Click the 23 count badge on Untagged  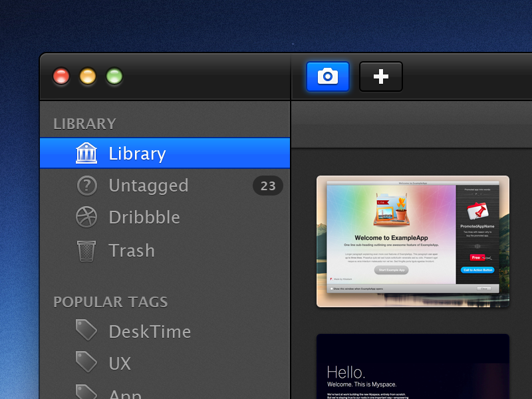(x=267, y=186)
